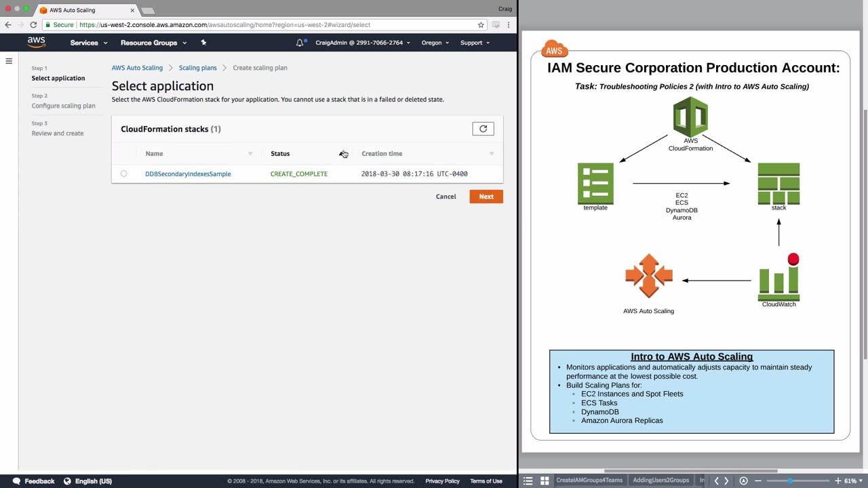Bookmark this page with the star
This screenshot has height=488, width=868.
click(481, 25)
